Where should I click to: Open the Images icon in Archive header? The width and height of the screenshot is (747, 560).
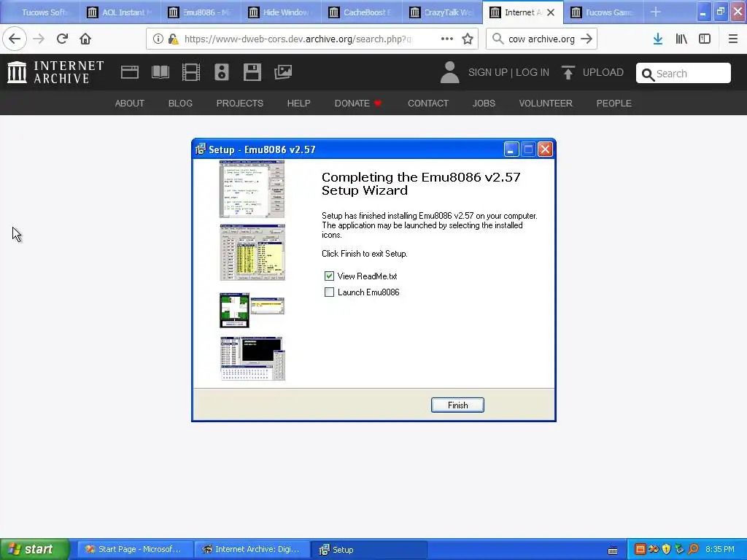[283, 72]
